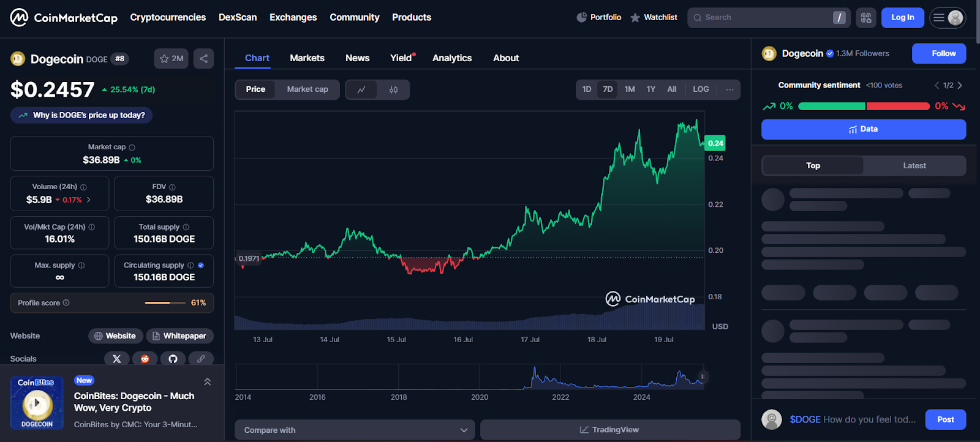
Task: Open the Exchanges menu
Action: tap(293, 17)
